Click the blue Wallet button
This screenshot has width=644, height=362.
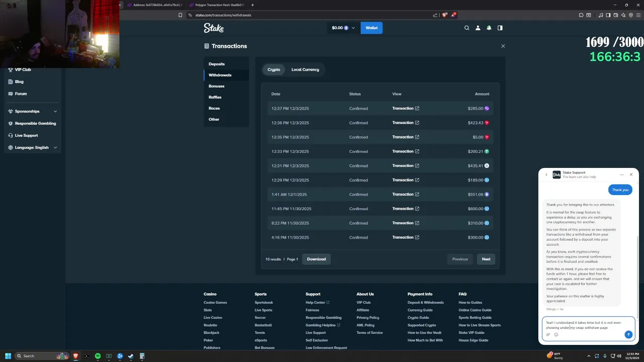pos(371,28)
